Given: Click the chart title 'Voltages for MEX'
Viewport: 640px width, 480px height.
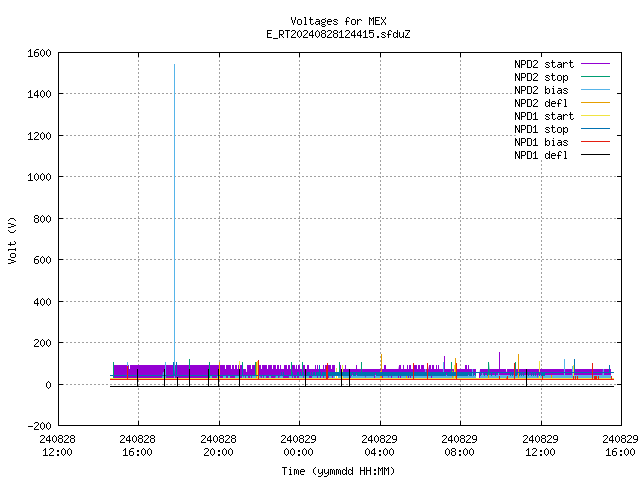Looking at the screenshot, I should 338,21.
